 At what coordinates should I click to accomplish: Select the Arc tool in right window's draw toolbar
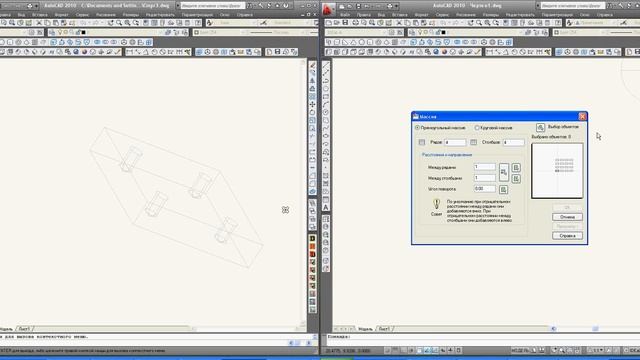click(326, 104)
